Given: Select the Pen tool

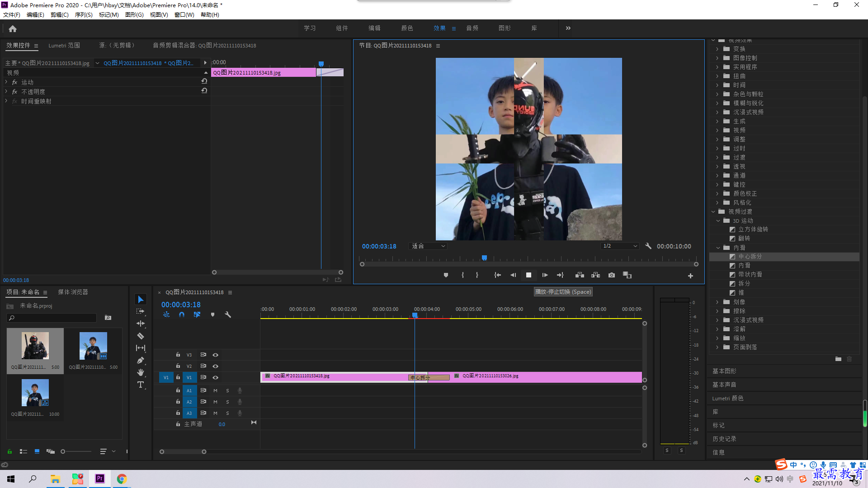Looking at the screenshot, I should tap(141, 360).
